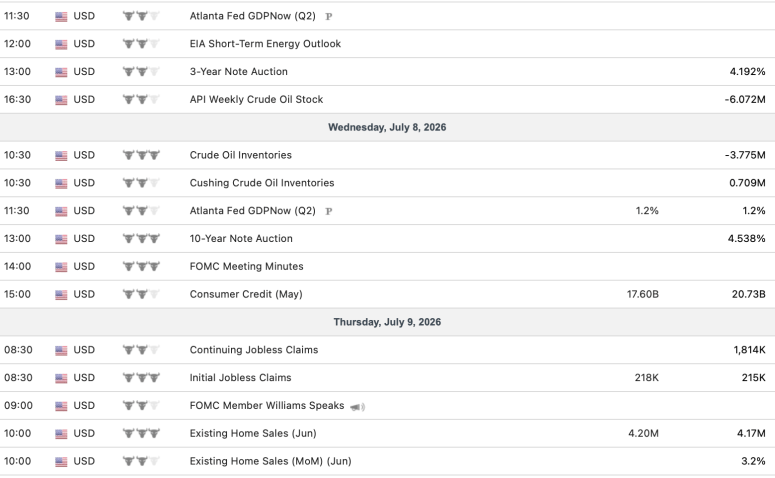Click preliminary P icon on the first GDPNow row
This screenshot has width=775, height=478.
[329, 16]
